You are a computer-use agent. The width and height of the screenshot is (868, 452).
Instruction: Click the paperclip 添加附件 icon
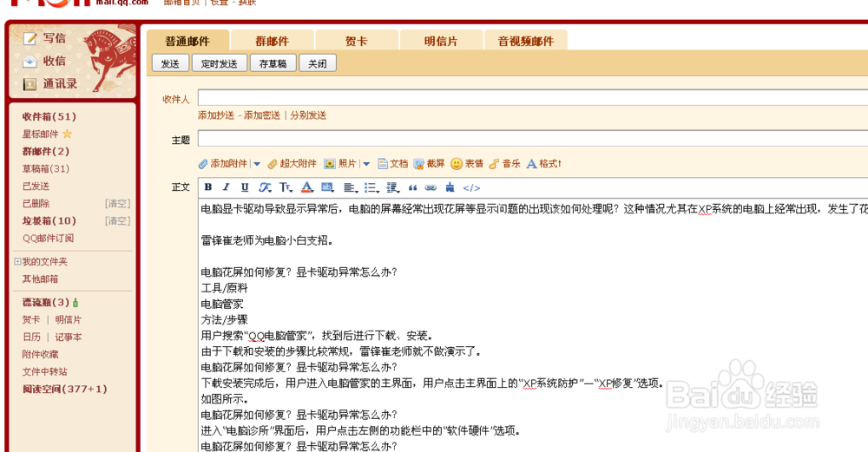click(203, 164)
